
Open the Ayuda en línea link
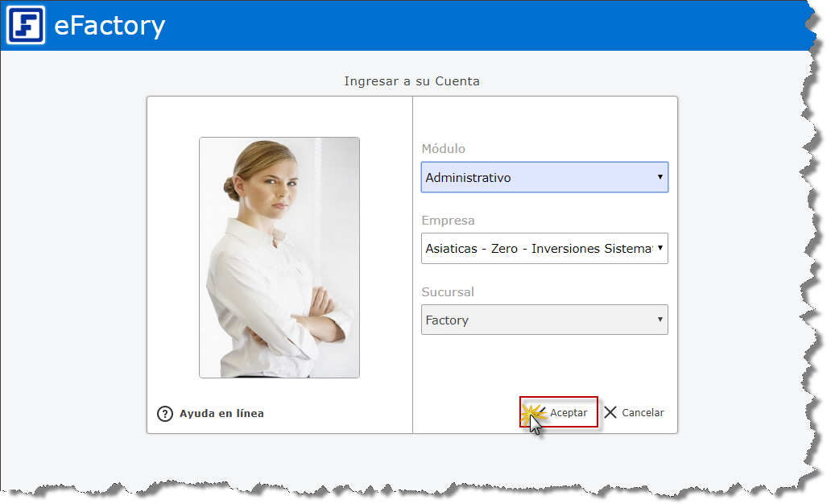221,414
